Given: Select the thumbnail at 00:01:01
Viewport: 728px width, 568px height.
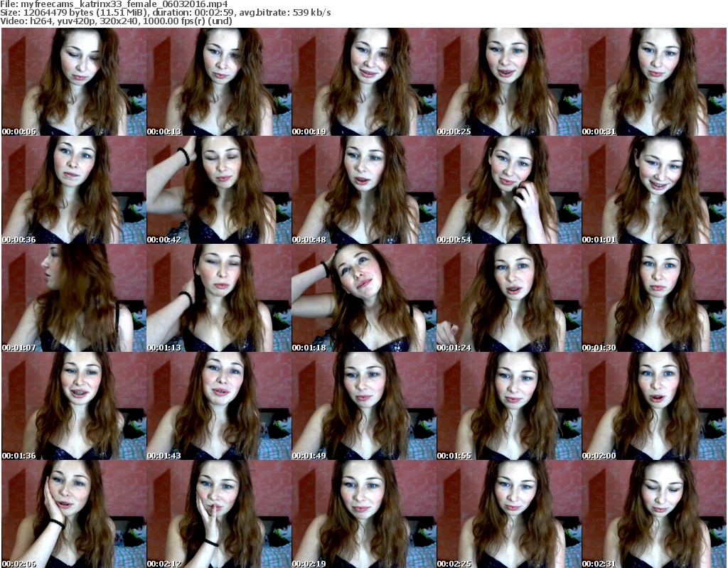Looking at the screenshot, I should tap(653, 190).
